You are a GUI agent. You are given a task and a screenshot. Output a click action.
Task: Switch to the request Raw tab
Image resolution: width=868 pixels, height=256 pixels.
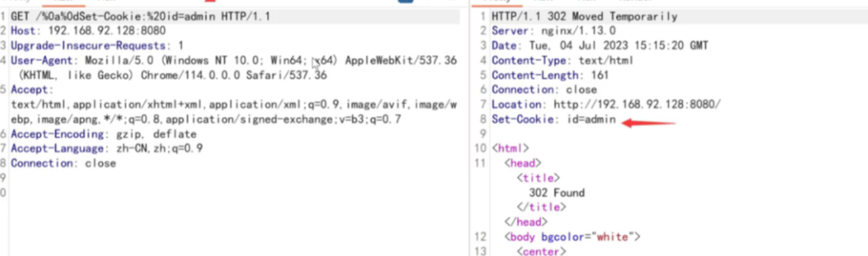tap(63, 1)
